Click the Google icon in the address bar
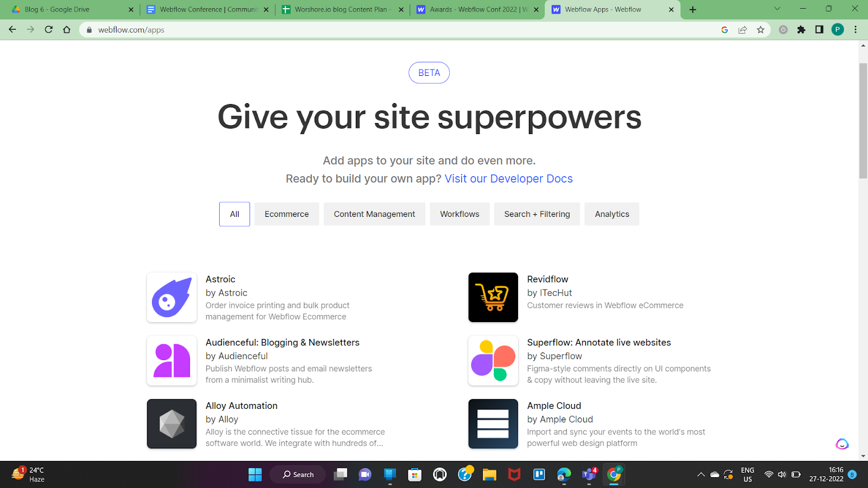Screen dimensions: 868x488 tap(725, 30)
